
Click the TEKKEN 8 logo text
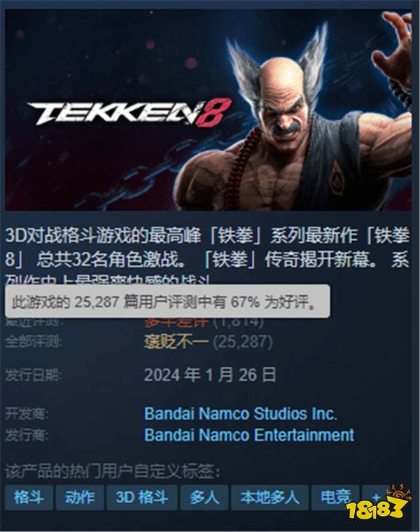pos(129,112)
